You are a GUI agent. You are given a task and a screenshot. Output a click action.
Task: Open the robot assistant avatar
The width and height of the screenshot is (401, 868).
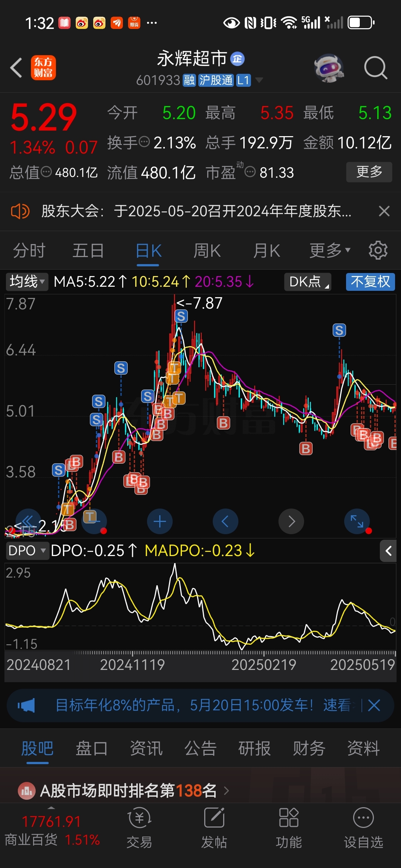coord(329,68)
